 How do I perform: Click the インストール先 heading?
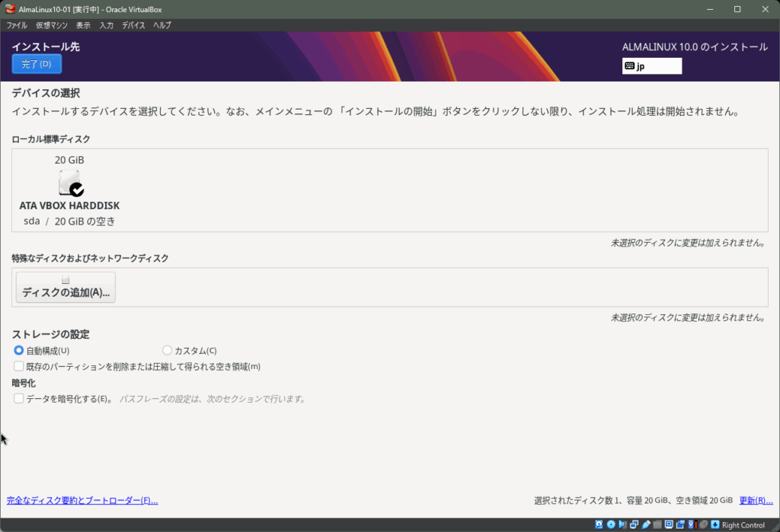(x=46, y=46)
